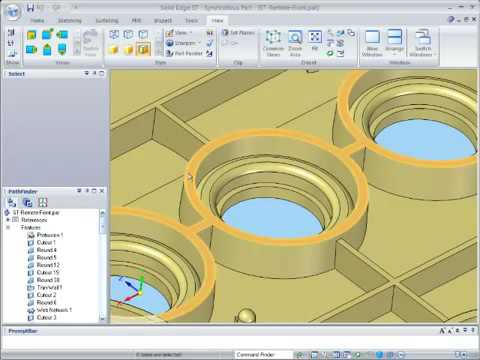Select the view cube with left green arrow
This screenshot has width=480, height=360.
(62, 34)
